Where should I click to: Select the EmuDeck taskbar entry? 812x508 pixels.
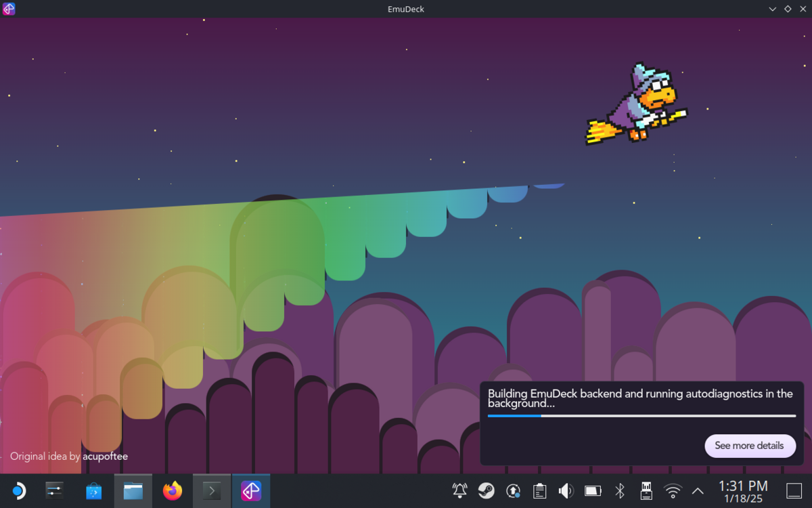pos(251,490)
